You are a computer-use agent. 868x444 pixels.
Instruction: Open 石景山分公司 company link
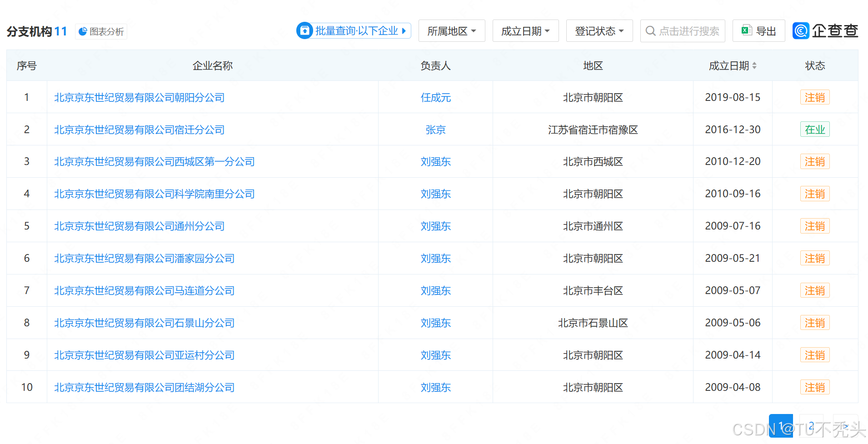point(145,323)
